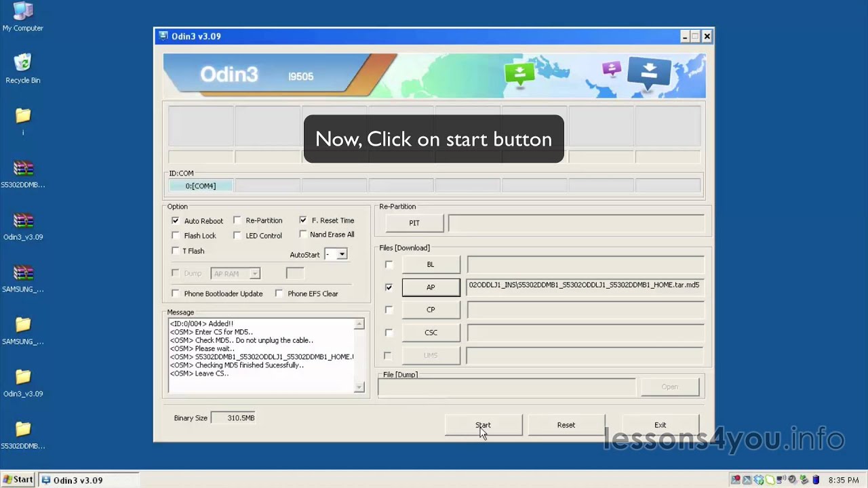The width and height of the screenshot is (868, 488).
Task: Click the CP file button
Action: [431, 310]
